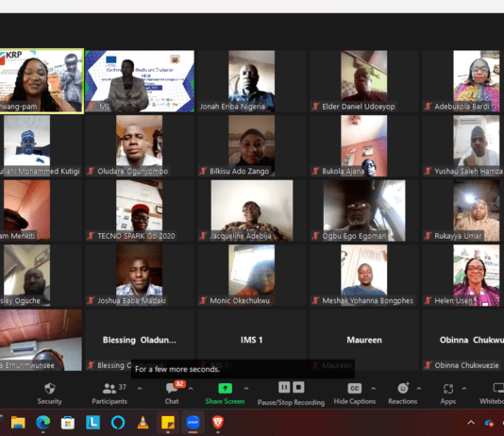Pause the recording
Viewport: 504px width, 436px height.
[x=284, y=387]
